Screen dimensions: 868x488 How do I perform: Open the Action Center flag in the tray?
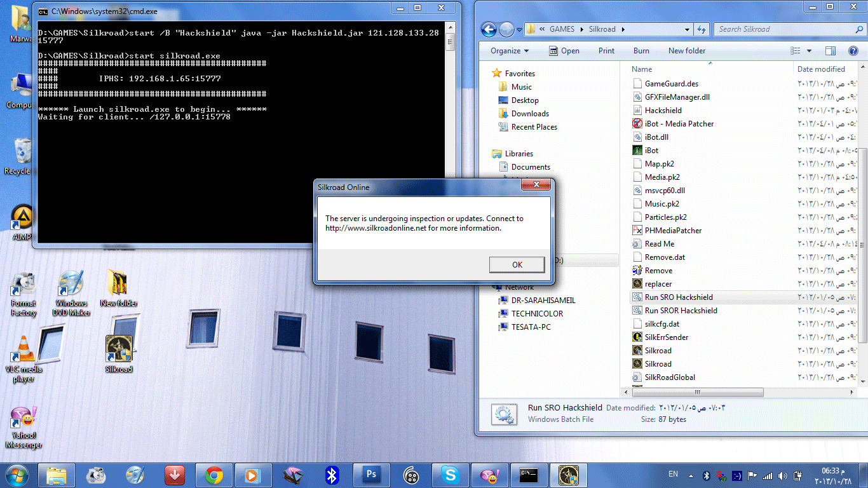click(752, 475)
